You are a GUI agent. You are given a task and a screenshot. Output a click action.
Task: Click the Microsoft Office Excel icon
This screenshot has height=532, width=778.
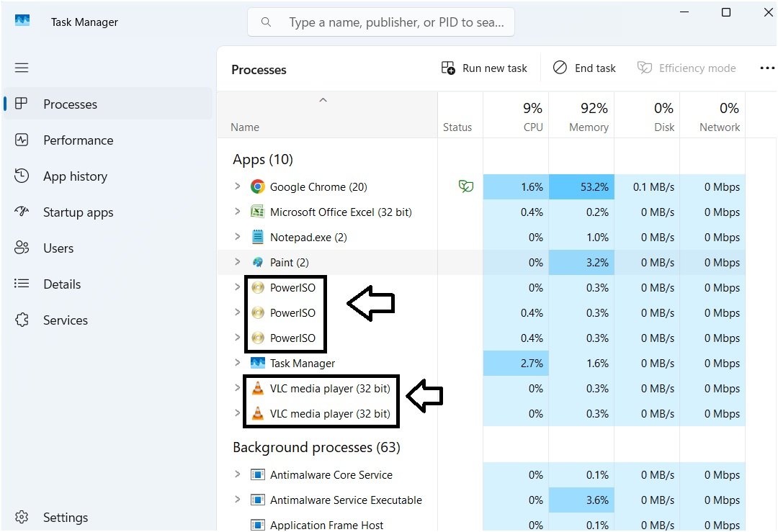click(x=257, y=212)
